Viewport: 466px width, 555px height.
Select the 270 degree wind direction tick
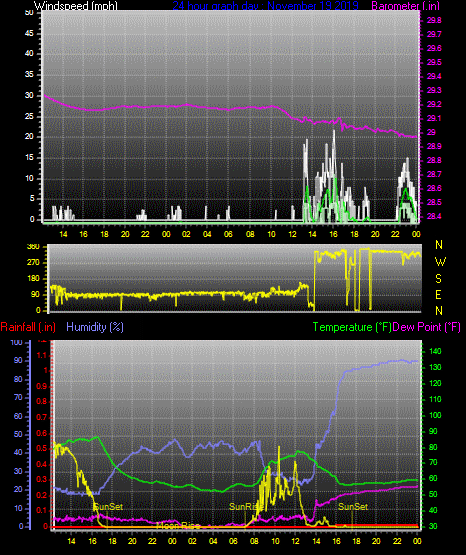pyautogui.click(x=33, y=263)
